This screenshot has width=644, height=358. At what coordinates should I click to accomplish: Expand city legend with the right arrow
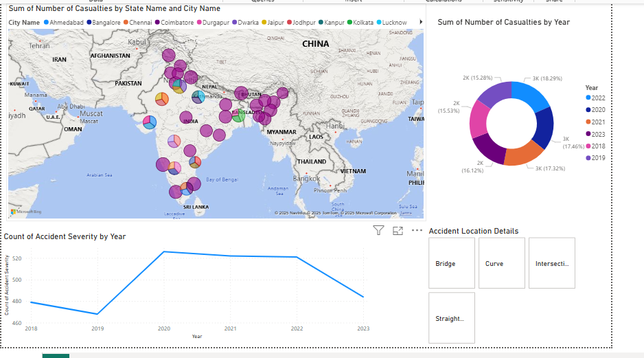421,23
